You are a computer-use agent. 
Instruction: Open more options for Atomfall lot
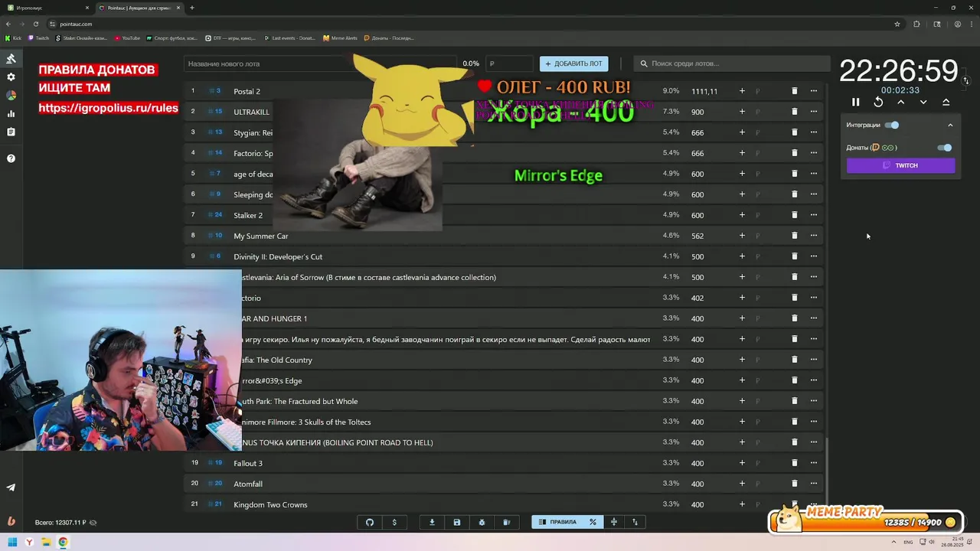click(814, 484)
